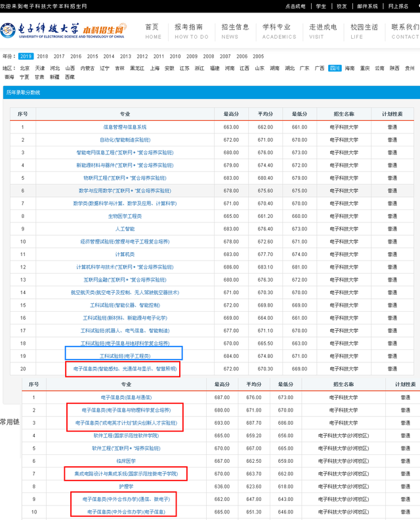Open major 物联网工程 experimental class
This screenshot has width=420, height=520.
tap(125, 178)
